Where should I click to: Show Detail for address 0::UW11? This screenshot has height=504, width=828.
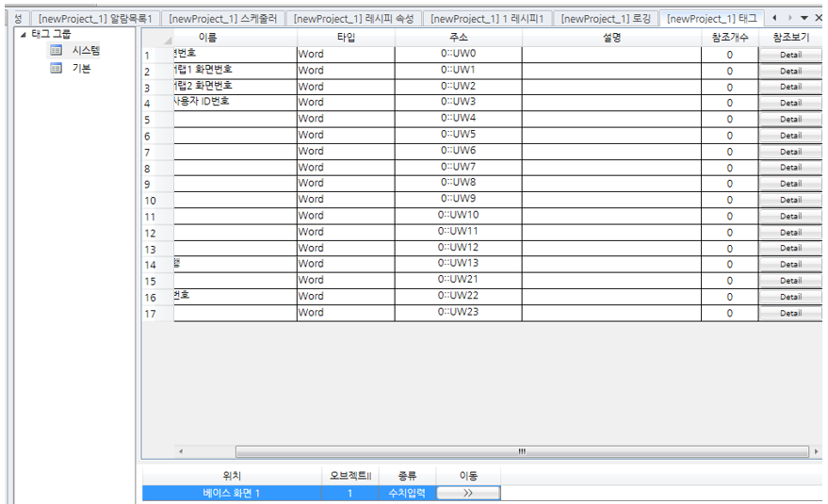coord(790,233)
